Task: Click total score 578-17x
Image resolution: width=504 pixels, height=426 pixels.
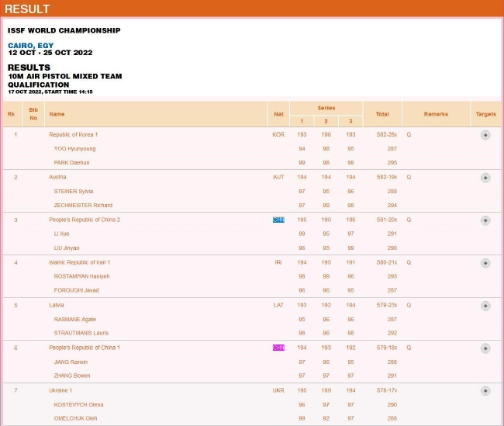Action: coord(387,390)
